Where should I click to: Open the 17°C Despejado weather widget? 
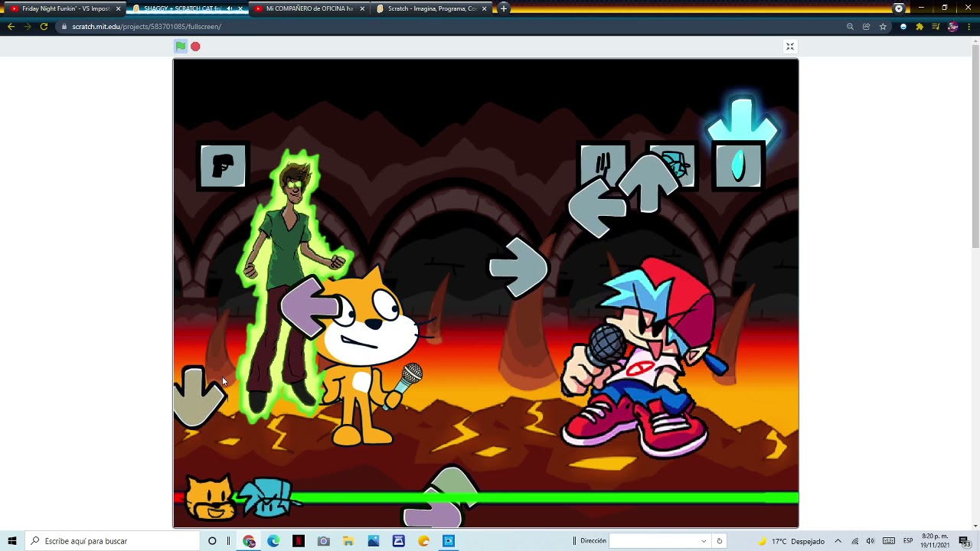[x=792, y=541]
